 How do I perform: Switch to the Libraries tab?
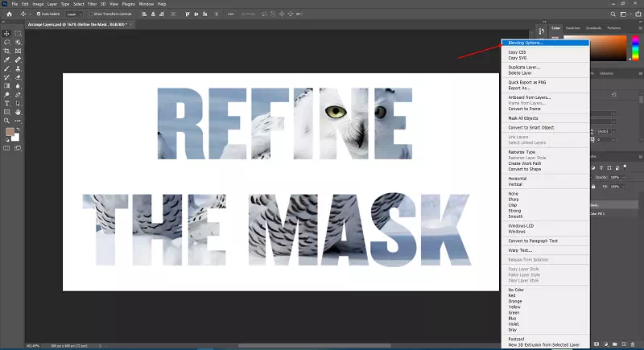[x=606, y=73]
